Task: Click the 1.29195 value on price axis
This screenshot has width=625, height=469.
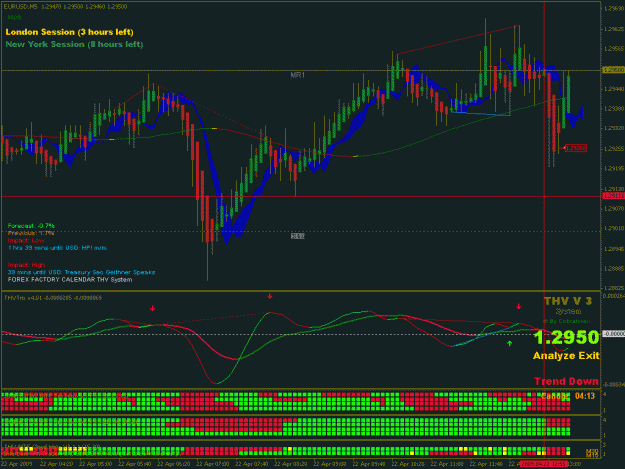Action: coord(613,169)
